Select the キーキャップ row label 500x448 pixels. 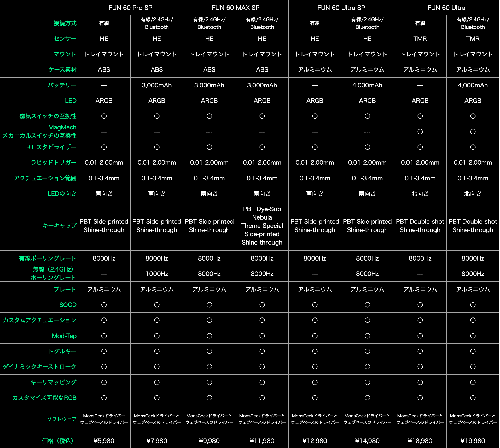tap(59, 226)
